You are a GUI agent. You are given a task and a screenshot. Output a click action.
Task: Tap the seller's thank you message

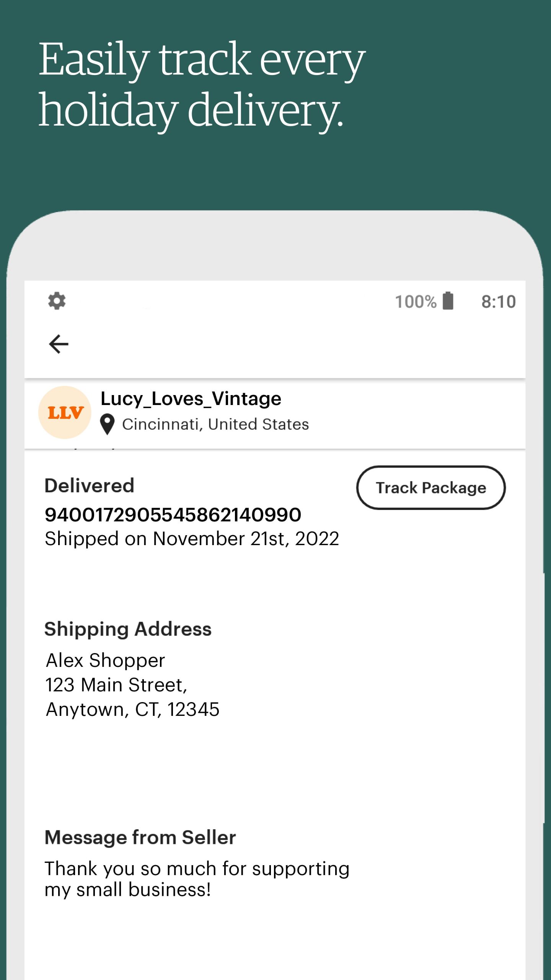[197, 879]
